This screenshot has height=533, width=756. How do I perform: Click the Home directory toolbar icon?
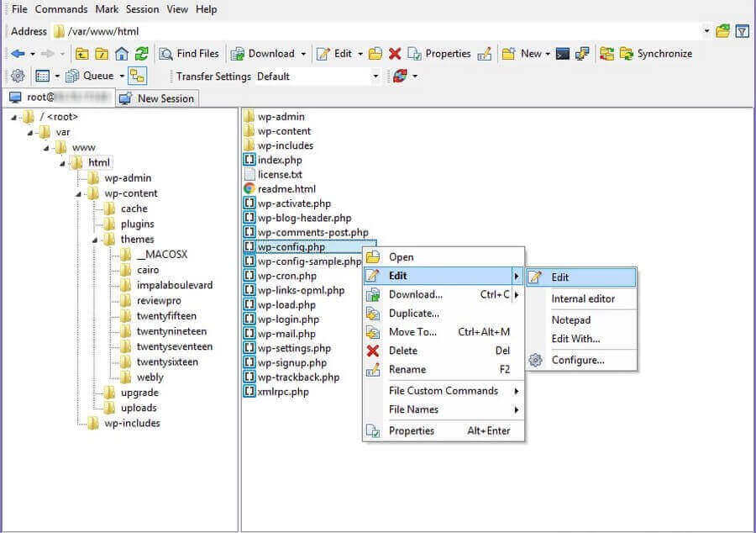121,54
